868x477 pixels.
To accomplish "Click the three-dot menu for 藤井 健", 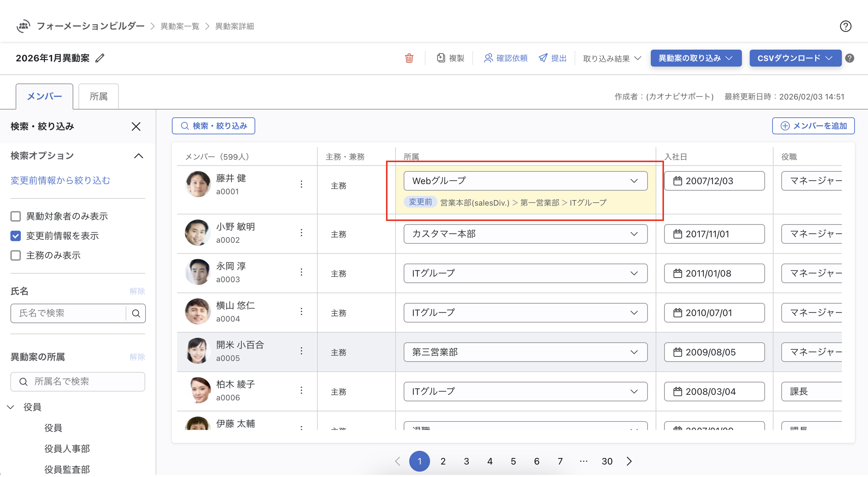I will tap(301, 184).
